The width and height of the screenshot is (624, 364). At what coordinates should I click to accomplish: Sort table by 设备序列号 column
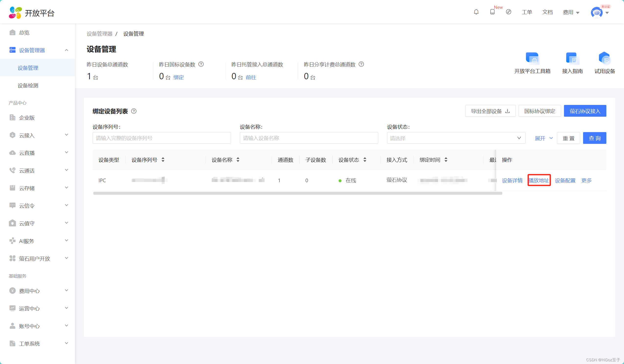163,160
